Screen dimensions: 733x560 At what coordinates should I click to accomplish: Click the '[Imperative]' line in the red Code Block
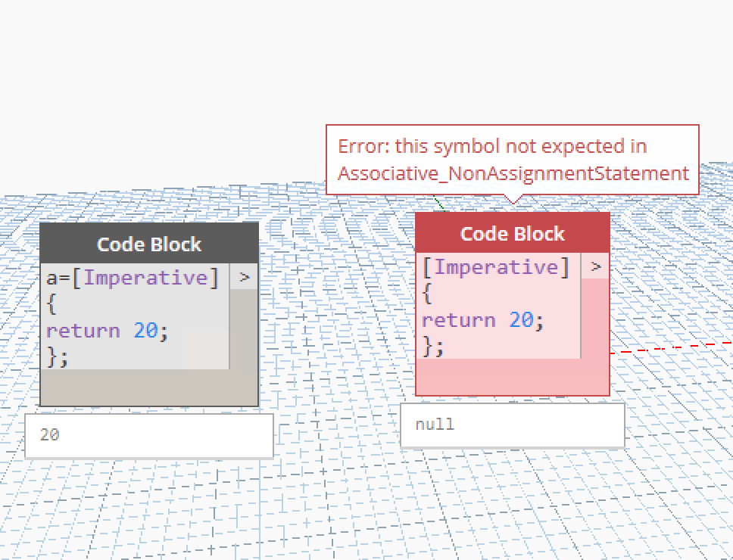[x=495, y=267]
